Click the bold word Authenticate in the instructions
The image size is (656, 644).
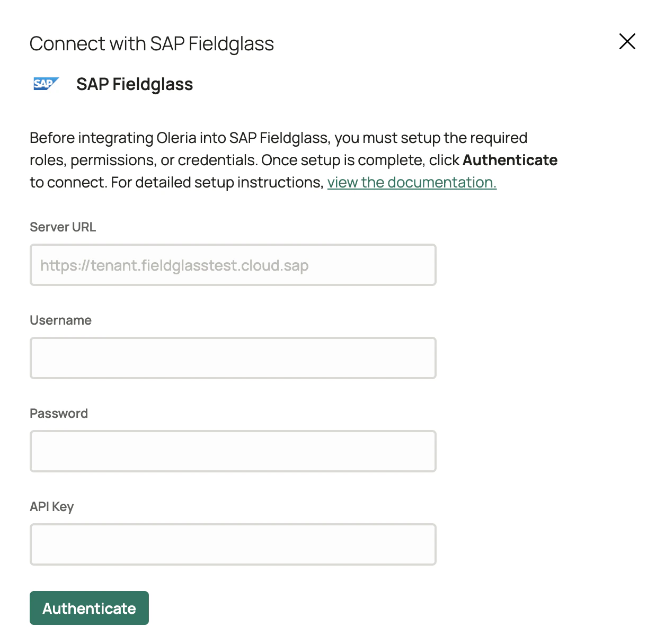tap(510, 160)
